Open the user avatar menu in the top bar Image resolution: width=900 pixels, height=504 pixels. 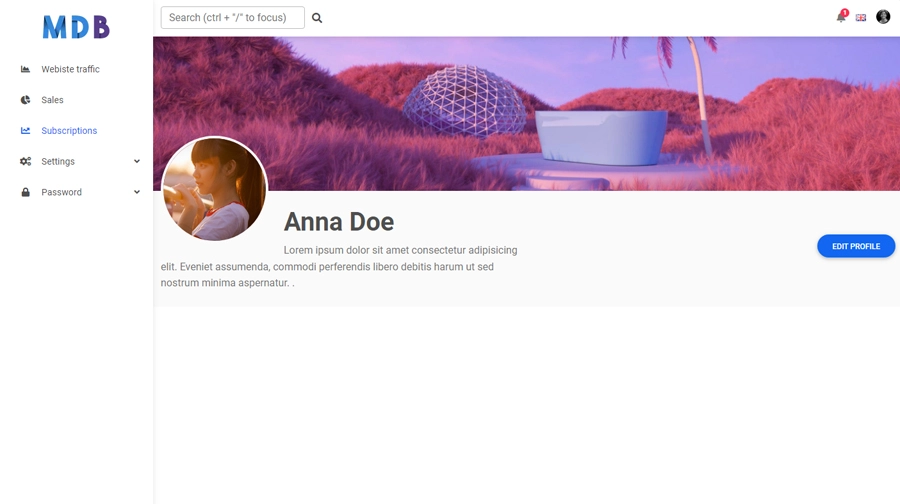[883, 17]
